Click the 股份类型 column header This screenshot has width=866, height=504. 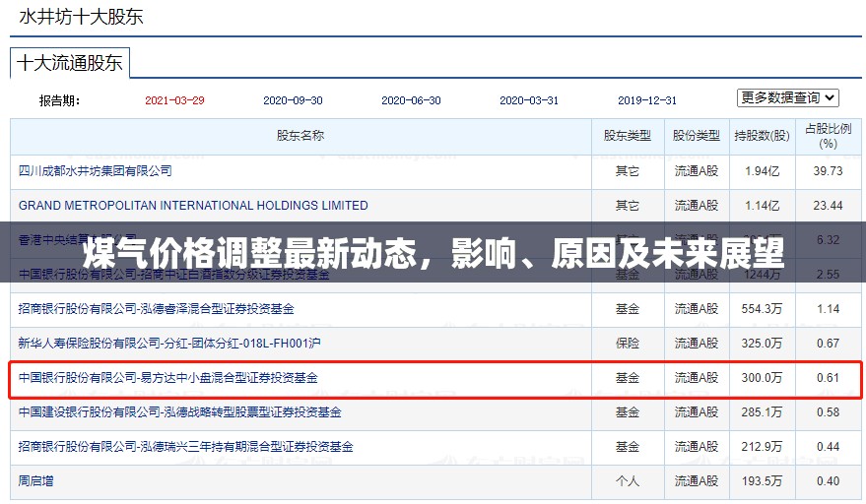[697, 136]
